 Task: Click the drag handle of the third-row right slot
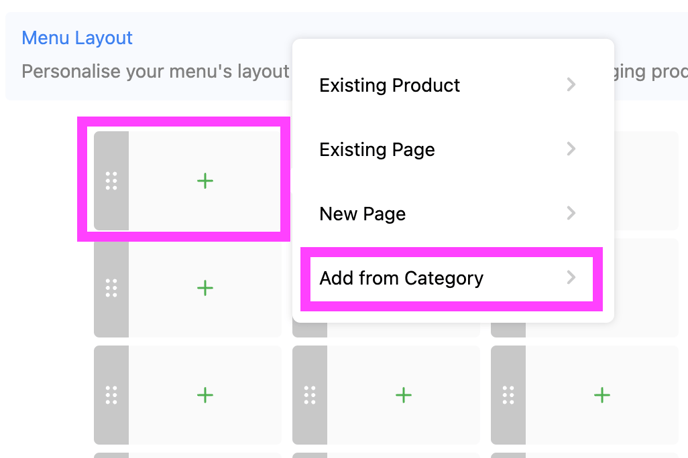[x=508, y=395]
